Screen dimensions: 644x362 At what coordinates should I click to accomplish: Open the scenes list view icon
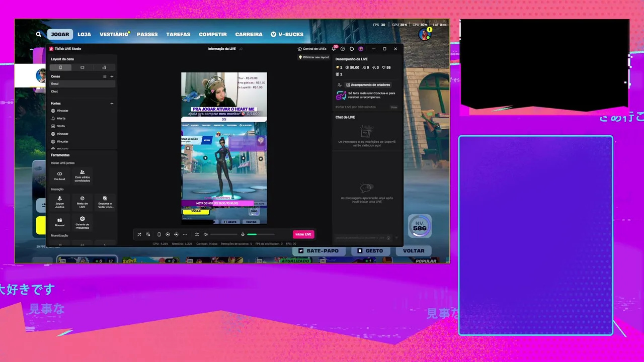coord(105,76)
